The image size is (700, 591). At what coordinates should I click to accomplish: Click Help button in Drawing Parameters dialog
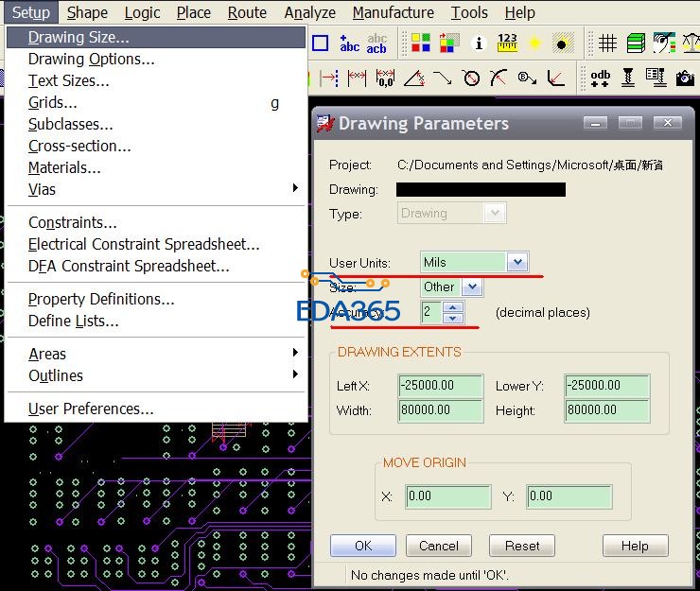(636, 546)
